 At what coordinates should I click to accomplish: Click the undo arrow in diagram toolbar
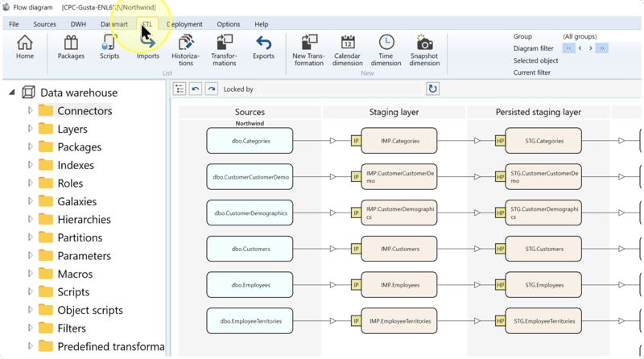pyautogui.click(x=196, y=89)
